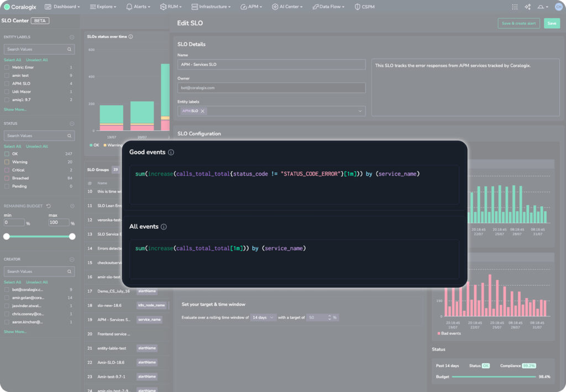
Task: Click info icon next to Good events
Action: pyautogui.click(x=171, y=152)
